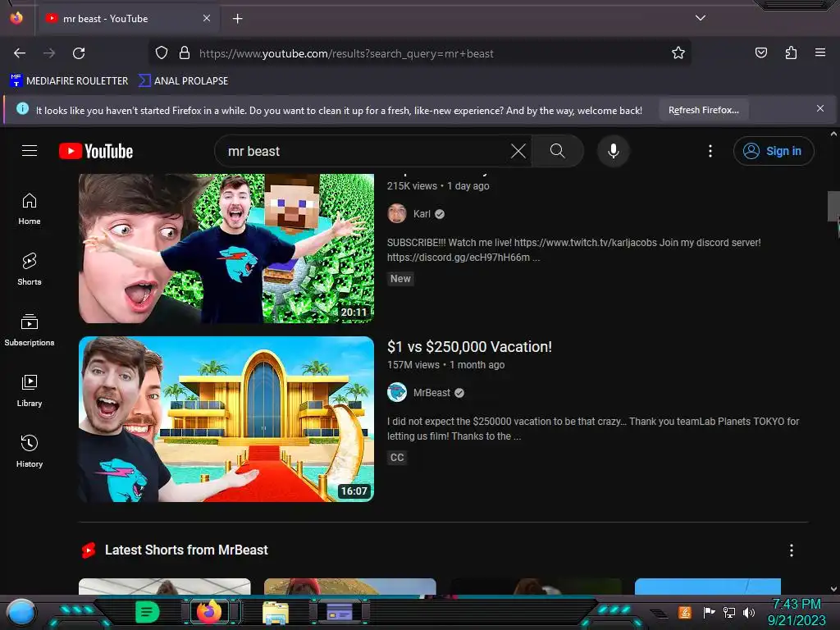Click the Sign in button
This screenshot has width=840, height=630.
coord(774,151)
